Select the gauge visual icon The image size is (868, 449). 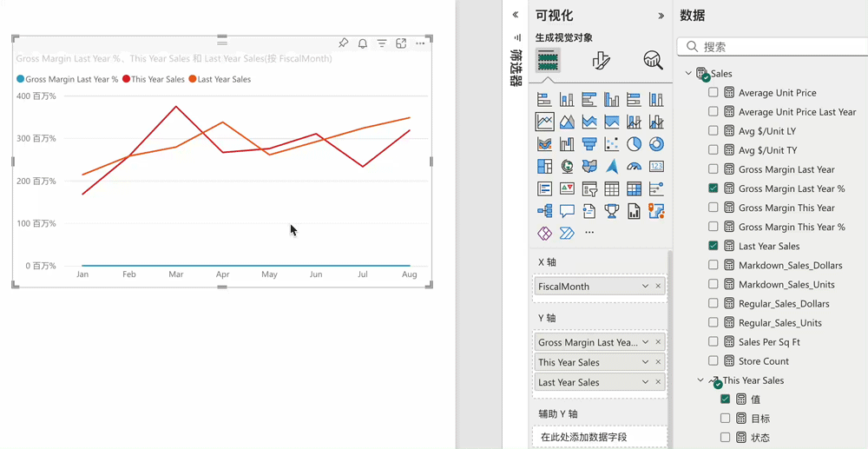(x=635, y=167)
